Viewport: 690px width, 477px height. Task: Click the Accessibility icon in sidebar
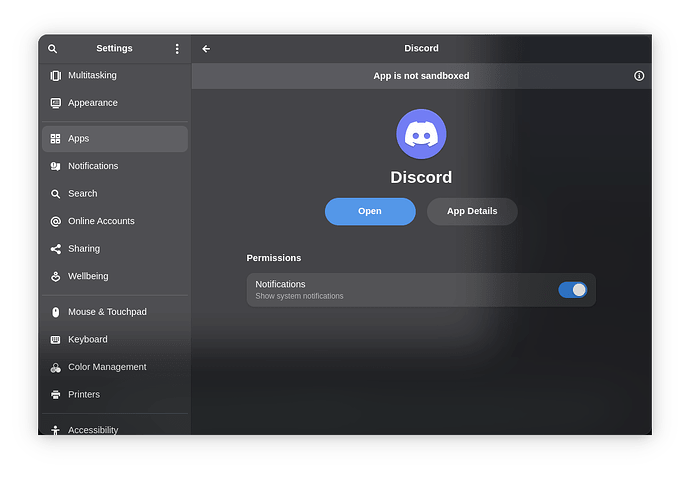coord(55,430)
